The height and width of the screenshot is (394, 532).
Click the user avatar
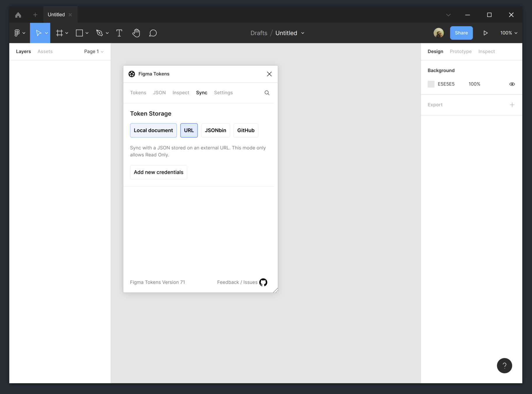point(438,33)
